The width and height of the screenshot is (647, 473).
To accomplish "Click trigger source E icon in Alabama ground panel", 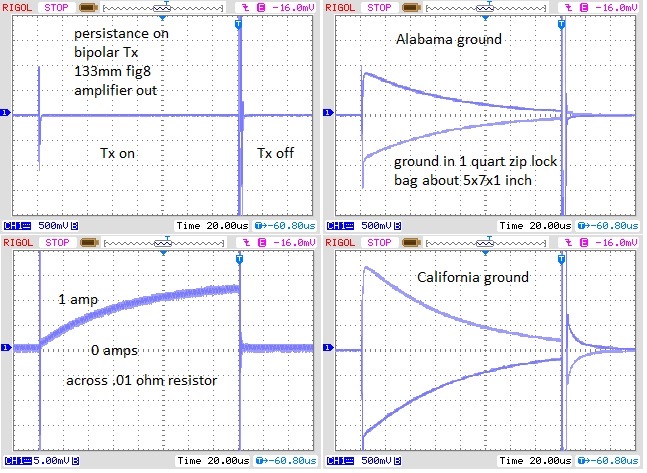I will tap(584, 7).
